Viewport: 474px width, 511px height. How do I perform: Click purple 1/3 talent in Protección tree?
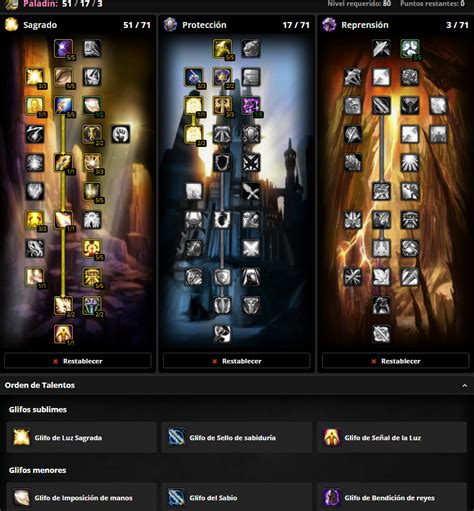pyautogui.click(x=251, y=105)
